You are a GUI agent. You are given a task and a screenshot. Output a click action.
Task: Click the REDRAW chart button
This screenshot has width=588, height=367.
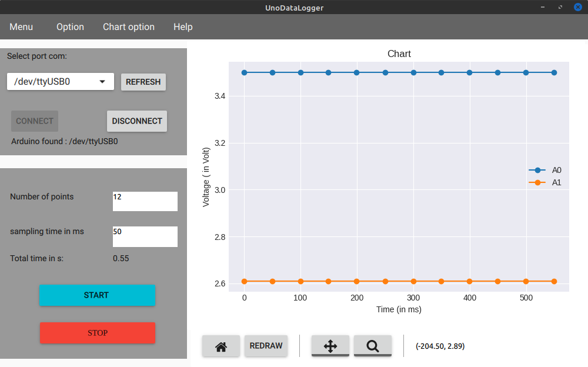(266, 346)
